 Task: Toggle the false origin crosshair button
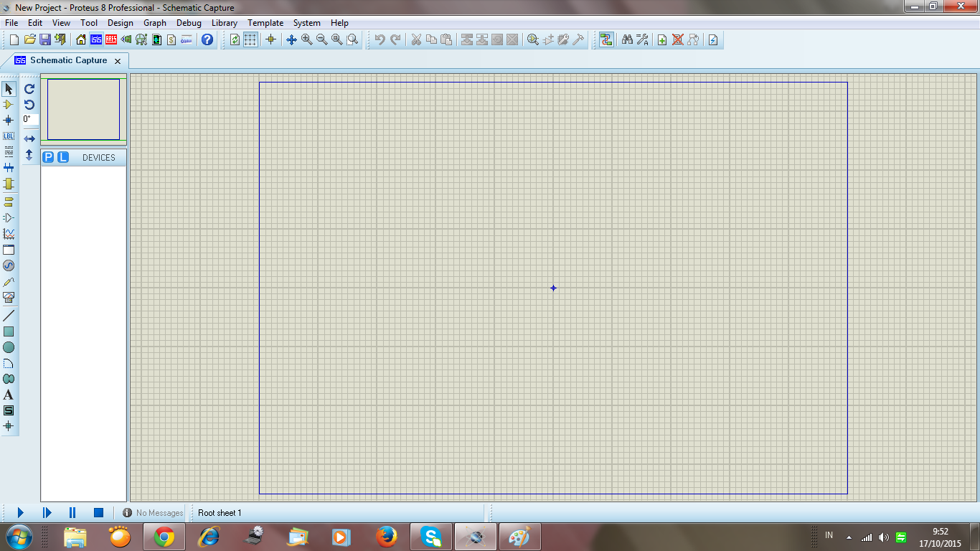(270, 39)
